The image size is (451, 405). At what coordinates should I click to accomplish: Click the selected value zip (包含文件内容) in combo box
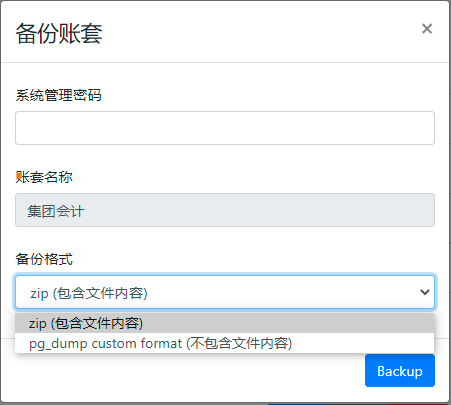[89, 293]
